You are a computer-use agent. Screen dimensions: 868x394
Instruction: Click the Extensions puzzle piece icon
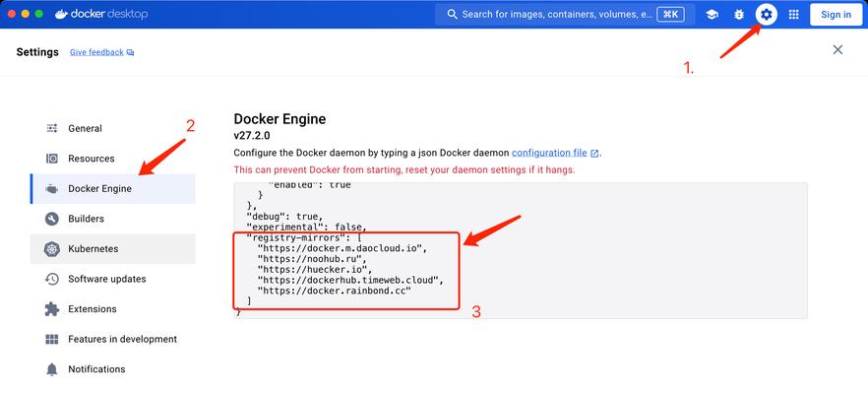click(52, 309)
